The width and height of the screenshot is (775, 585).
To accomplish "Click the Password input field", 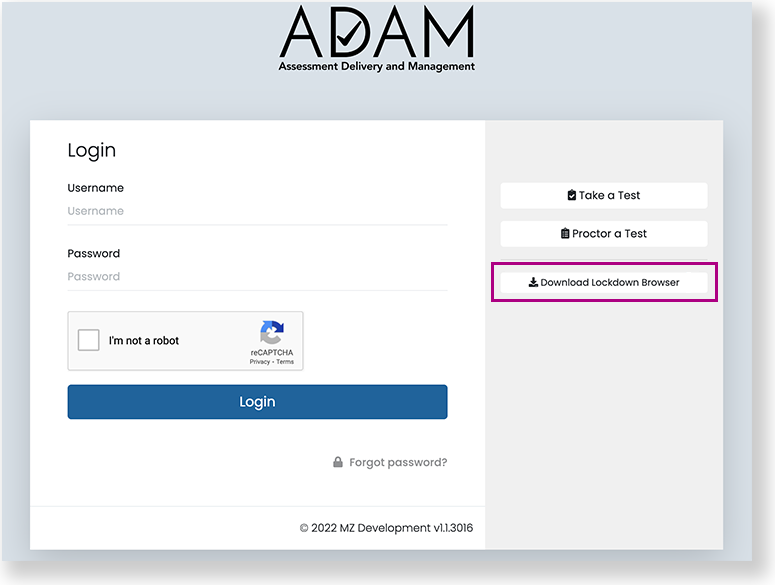I will (257, 277).
